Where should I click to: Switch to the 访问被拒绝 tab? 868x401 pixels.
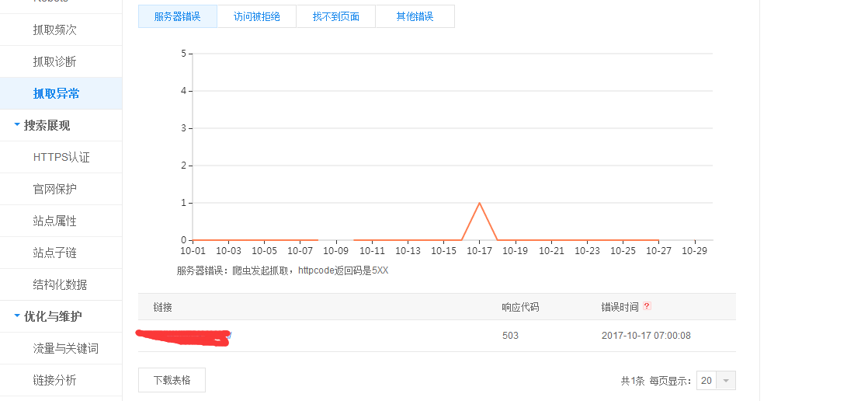tap(257, 16)
